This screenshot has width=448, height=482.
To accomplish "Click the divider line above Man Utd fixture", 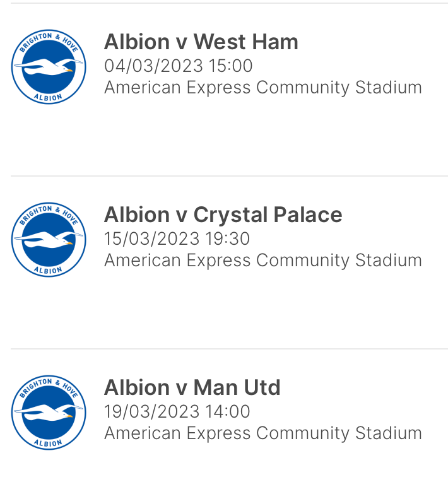I will pos(229,349).
